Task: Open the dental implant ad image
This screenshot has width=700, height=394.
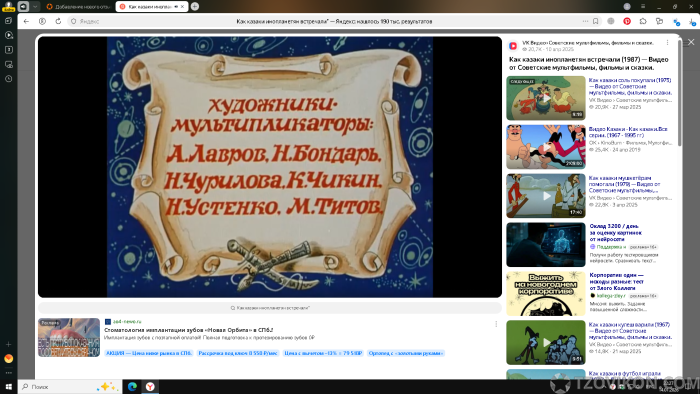Action: click(69, 337)
